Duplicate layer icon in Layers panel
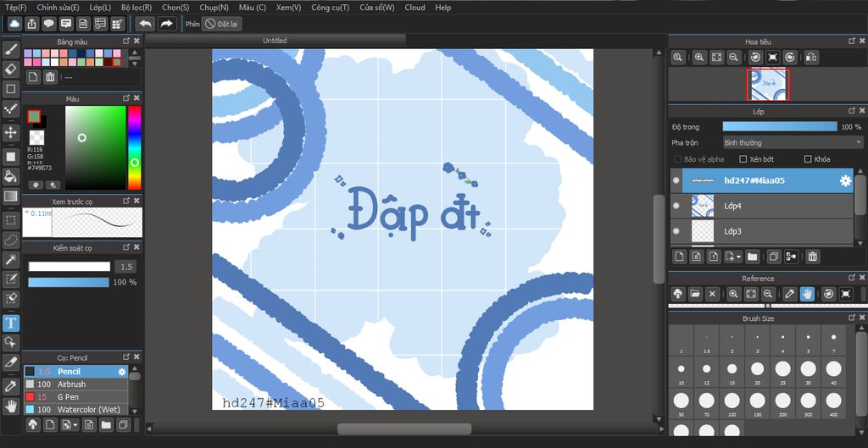Viewport: 868px width, 448px height. point(773,256)
